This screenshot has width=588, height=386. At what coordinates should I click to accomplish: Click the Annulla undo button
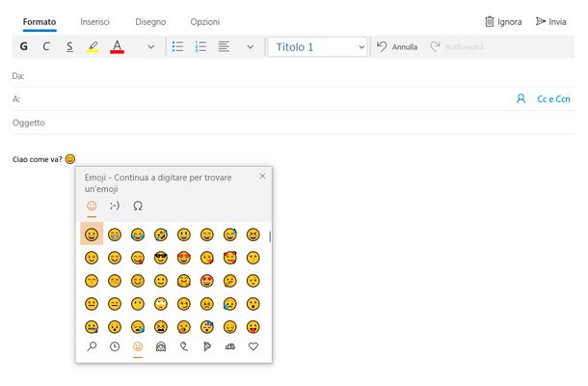[x=397, y=46]
